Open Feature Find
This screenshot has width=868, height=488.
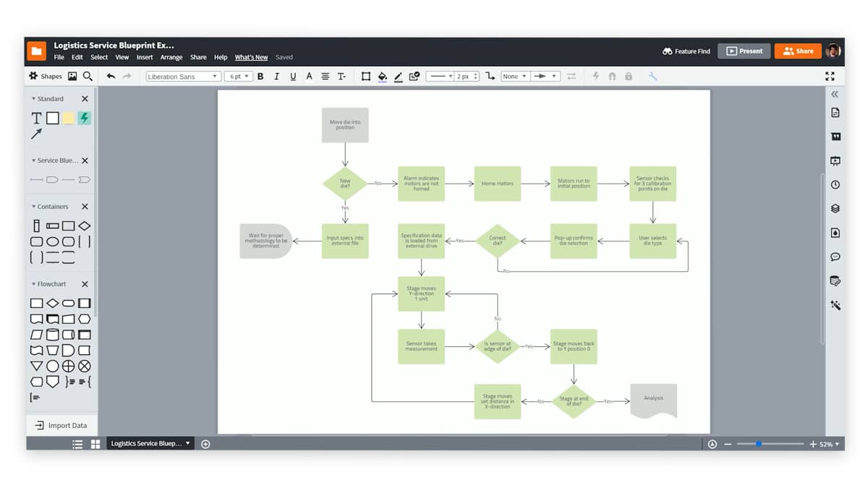tap(686, 51)
